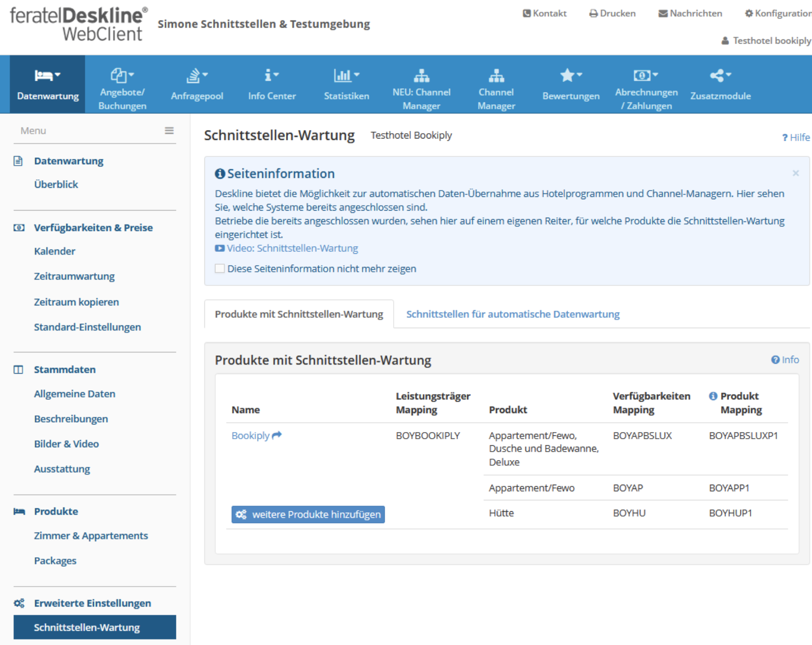Expand the Angebote/Buchungen dropdown arrow
This screenshot has height=645, width=812.
pyautogui.click(x=131, y=74)
